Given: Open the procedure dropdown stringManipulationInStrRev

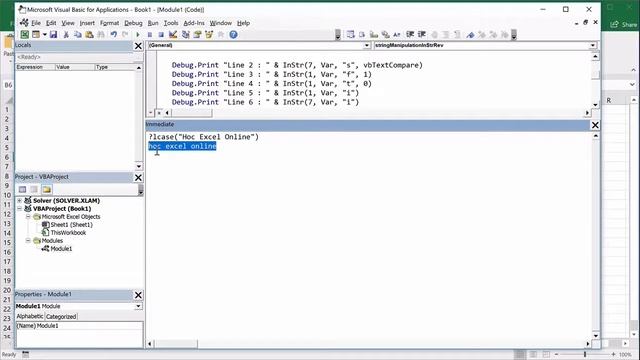Looking at the screenshot, I should click(592, 45).
